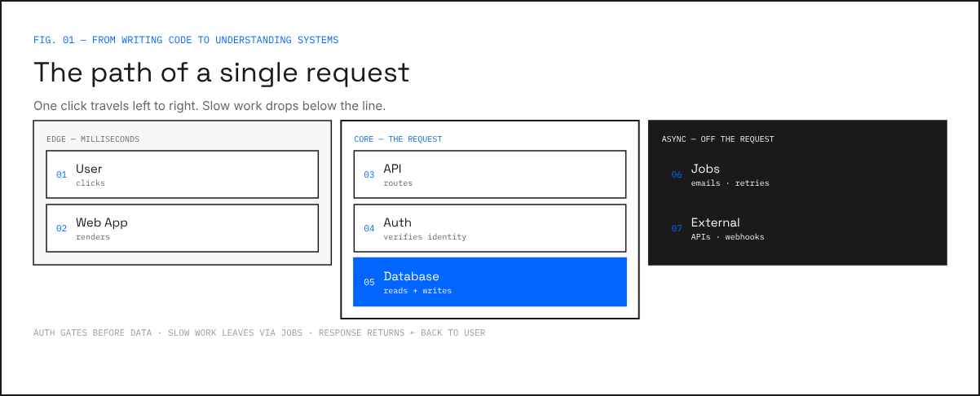The image size is (980, 396).
Task: Select the highlighted Database card
Action: tap(490, 282)
